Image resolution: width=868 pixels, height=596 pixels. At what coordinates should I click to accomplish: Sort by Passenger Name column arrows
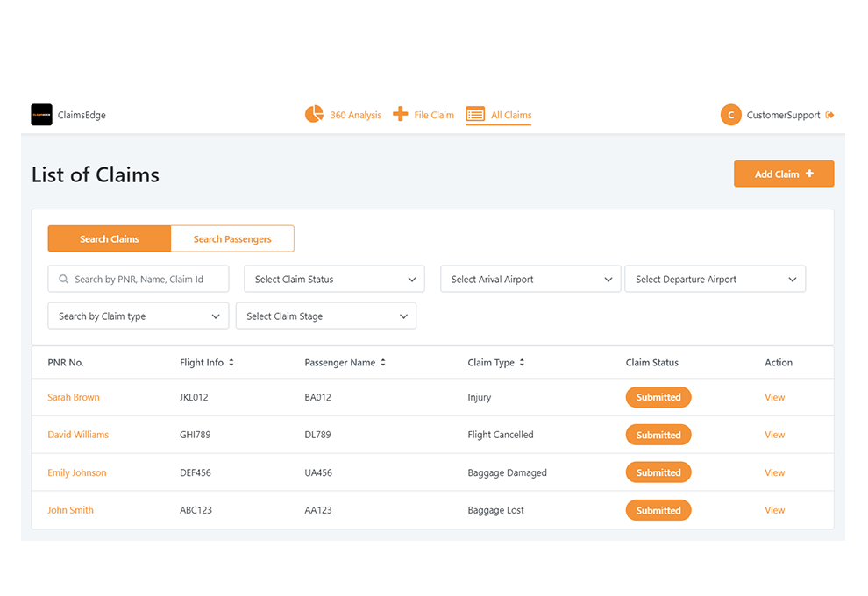coord(383,363)
